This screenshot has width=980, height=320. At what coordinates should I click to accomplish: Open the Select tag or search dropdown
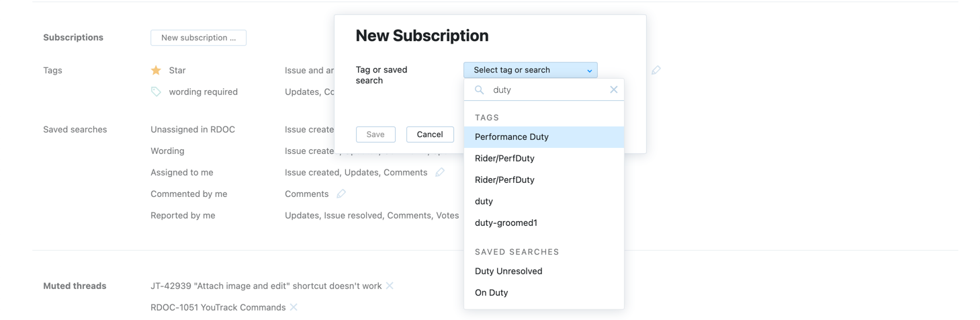tap(530, 70)
